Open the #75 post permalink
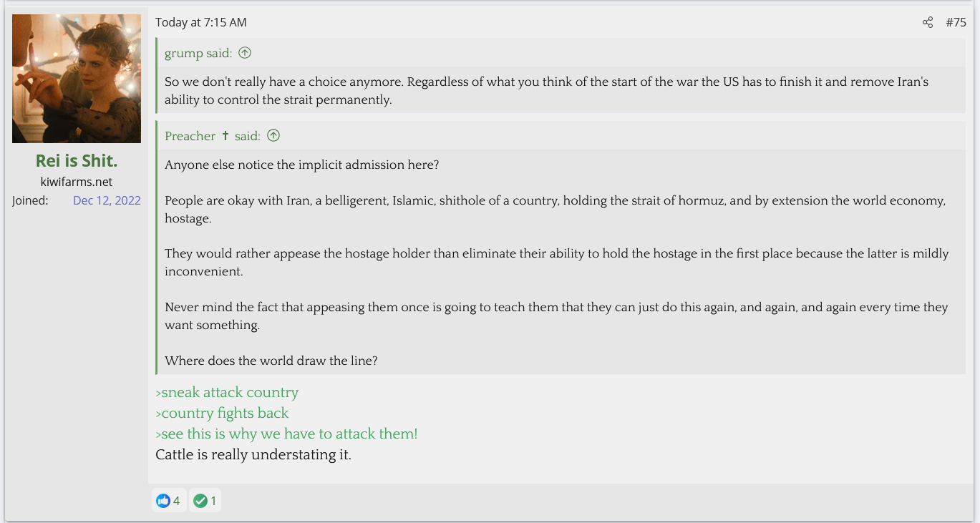The image size is (980, 523). (956, 23)
